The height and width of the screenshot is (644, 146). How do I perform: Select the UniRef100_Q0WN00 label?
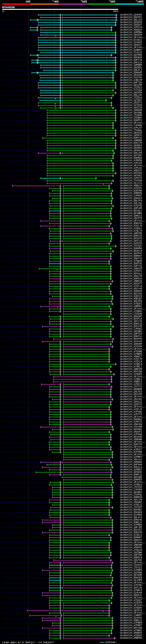tap(131, 50)
